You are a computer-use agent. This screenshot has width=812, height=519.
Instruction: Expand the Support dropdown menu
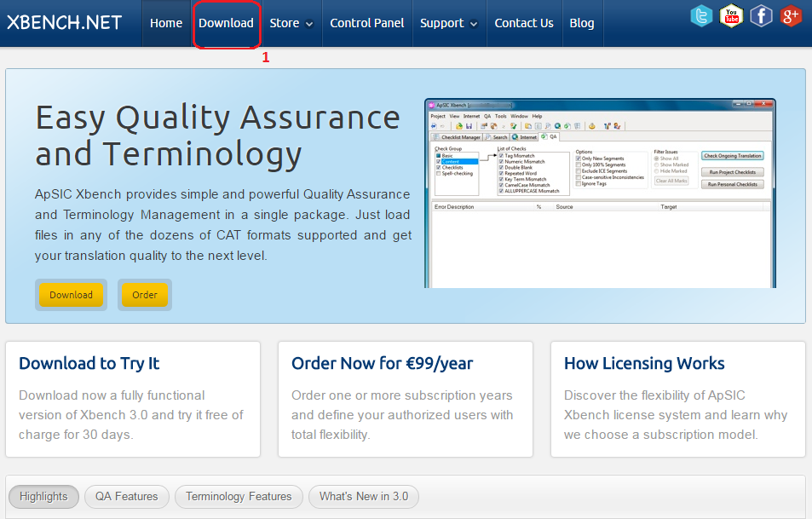[449, 23]
